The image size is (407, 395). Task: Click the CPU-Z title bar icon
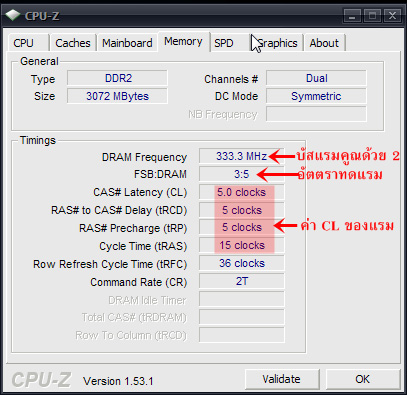click(13, 15)
